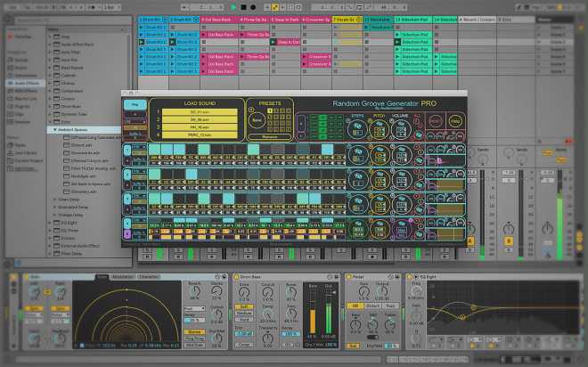Toggle first step of sequencer row 3

click(x=154, y=199)
